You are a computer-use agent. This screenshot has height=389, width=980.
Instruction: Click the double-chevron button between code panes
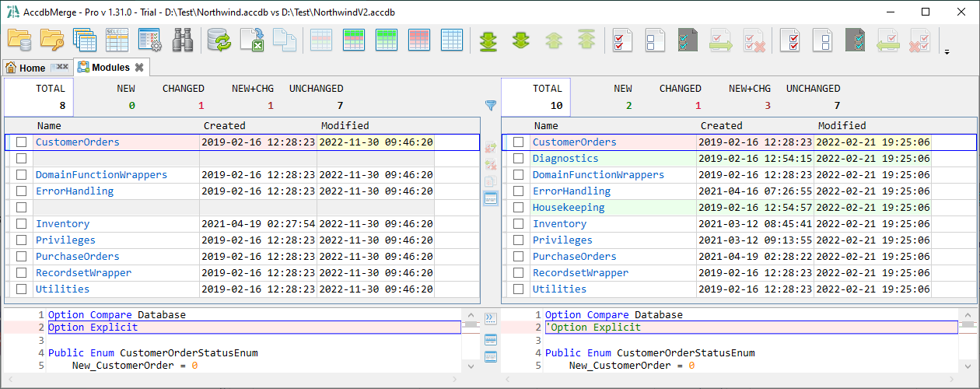point(491,317)
